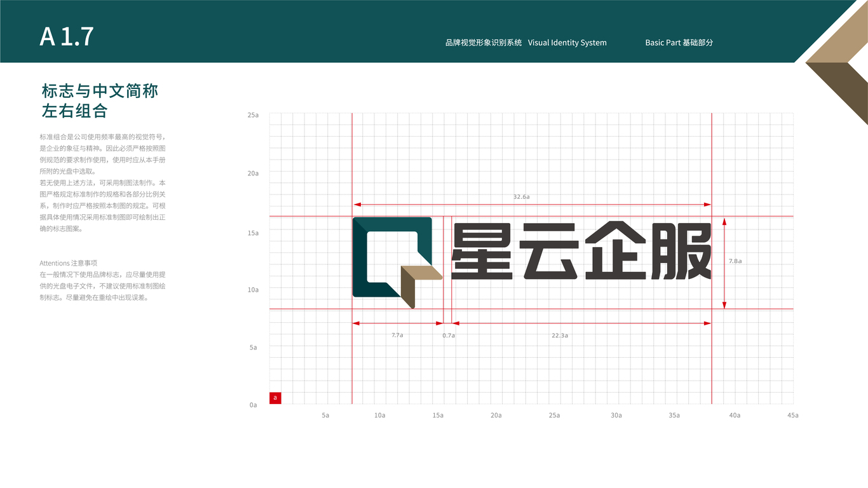This screenshot has width=868, height=488.
Task: Select the title line 标志与中文简称
Action: click(100, 91)
